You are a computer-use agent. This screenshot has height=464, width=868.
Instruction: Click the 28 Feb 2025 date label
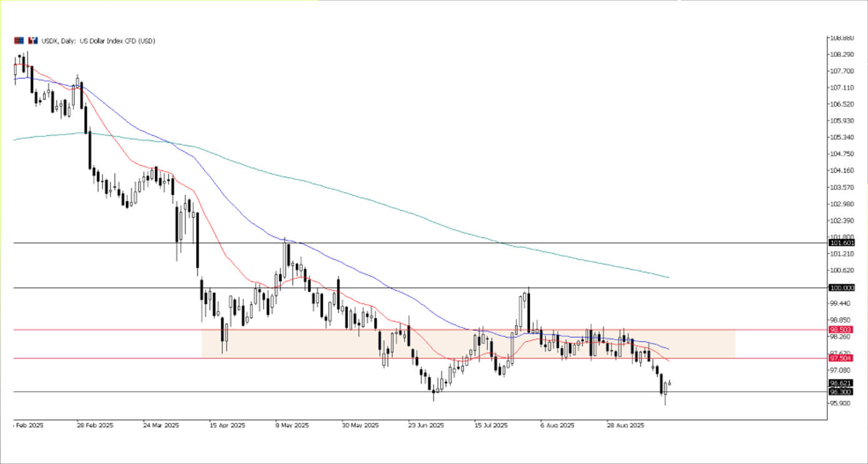coord(96,425)
